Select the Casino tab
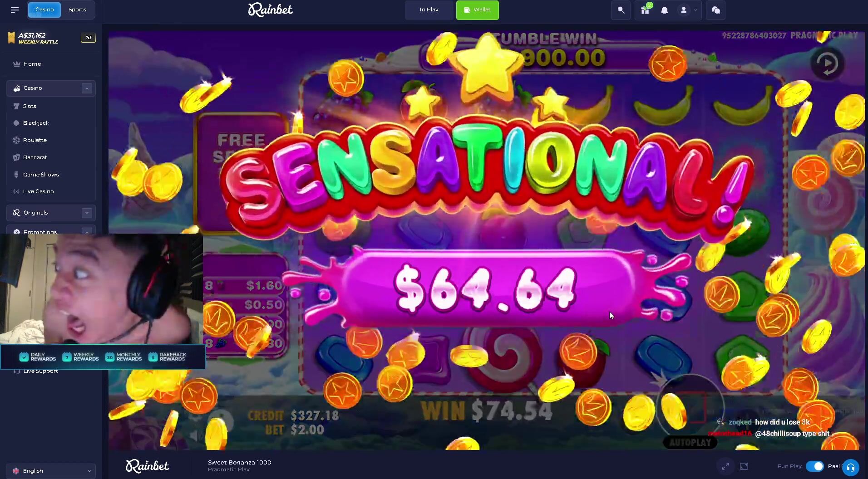Screen dimensions: 868x479 click(44, 10)
